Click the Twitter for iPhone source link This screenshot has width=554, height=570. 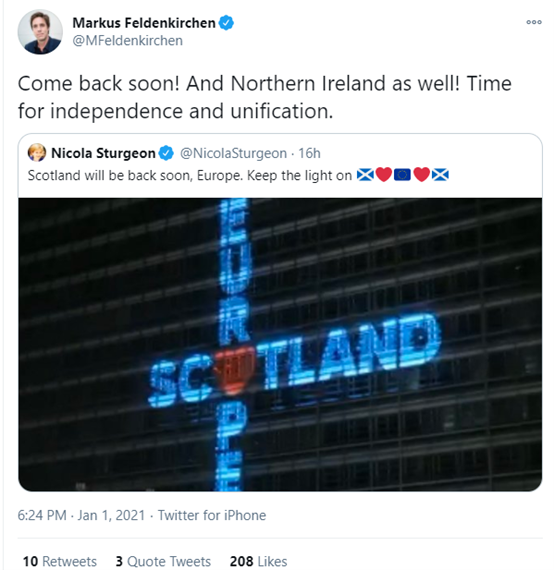click(x=212, y=515)
